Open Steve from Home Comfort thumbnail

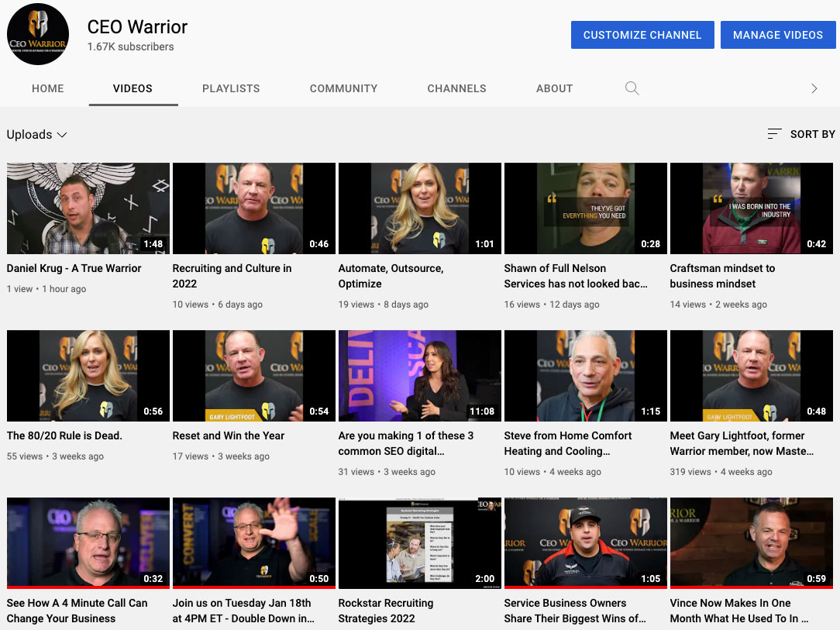coord(586,376)
